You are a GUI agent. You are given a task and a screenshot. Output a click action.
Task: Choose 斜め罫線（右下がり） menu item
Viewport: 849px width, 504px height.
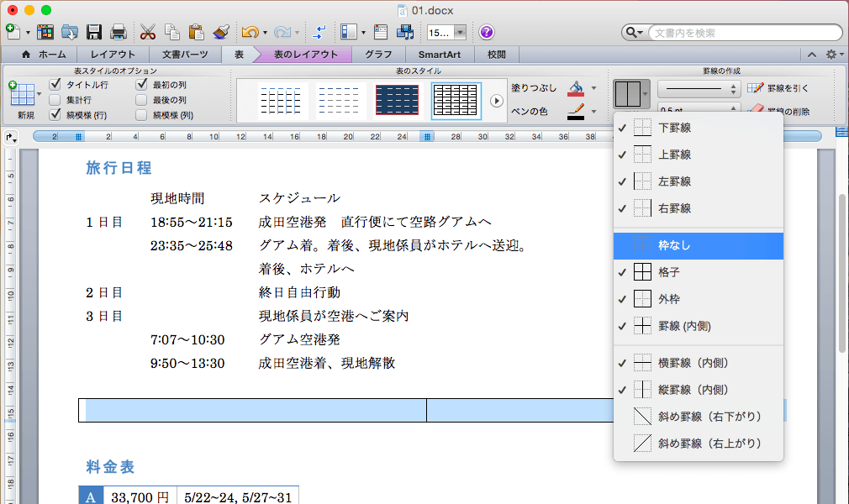[x=699, y=417]
